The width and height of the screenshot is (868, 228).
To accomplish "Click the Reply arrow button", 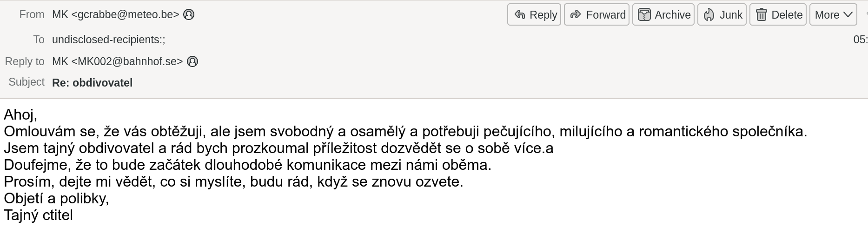I will click(x=534, y=15).
